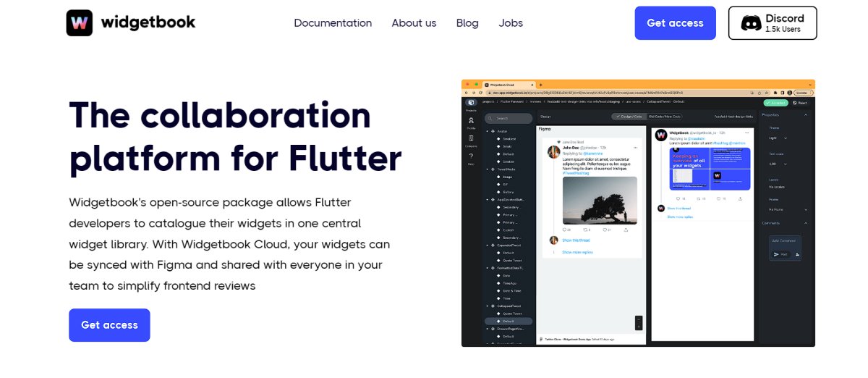868x378 pixels.
Task: Click Show more replies under Widgetbook tweet
Action: click(x=680, y=217)
